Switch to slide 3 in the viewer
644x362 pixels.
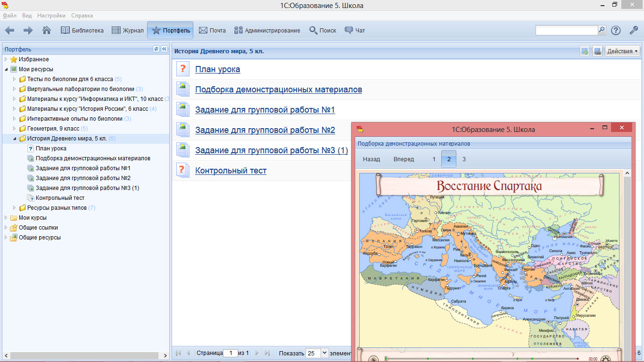tap(464, 159)
